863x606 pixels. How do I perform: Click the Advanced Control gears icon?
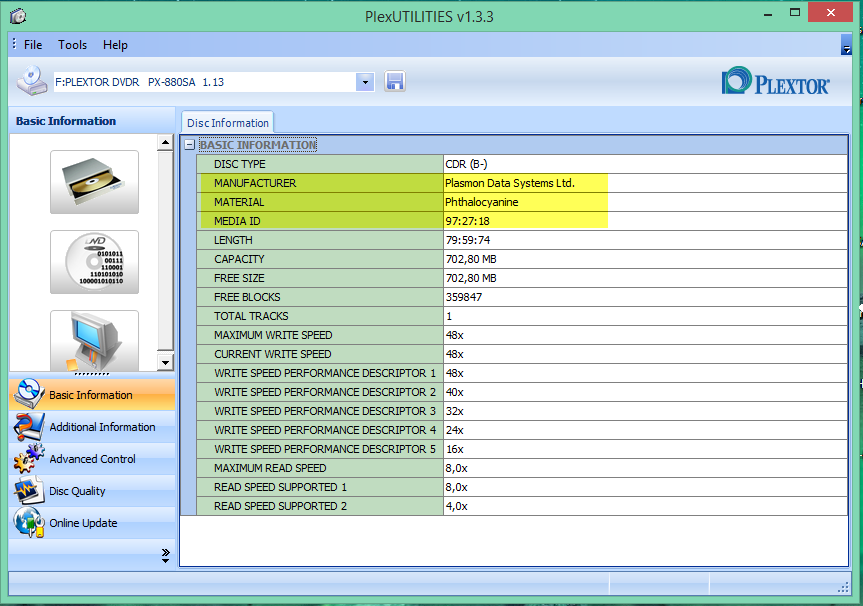pyautogui.click(x=29, y=458)
